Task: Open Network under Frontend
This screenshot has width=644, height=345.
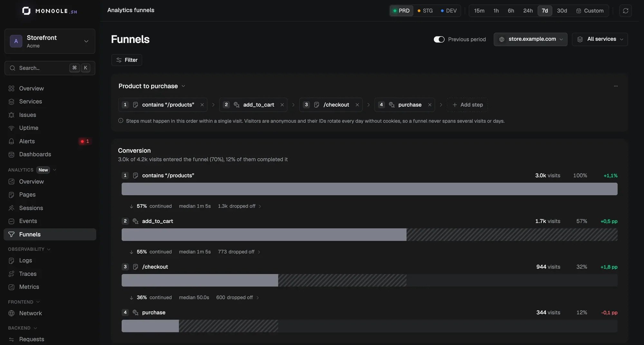Action: [x=50, y=313]
